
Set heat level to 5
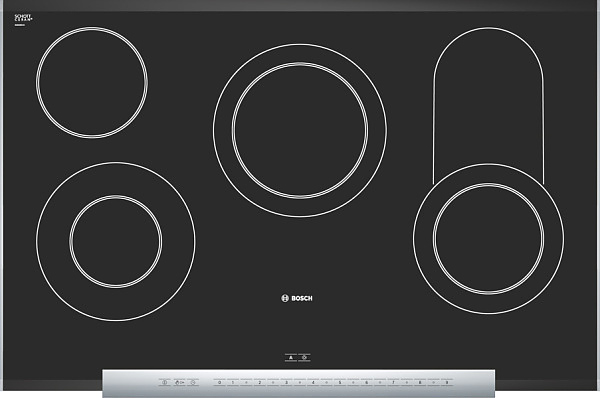pyautogui.click(x=340, y=382)
